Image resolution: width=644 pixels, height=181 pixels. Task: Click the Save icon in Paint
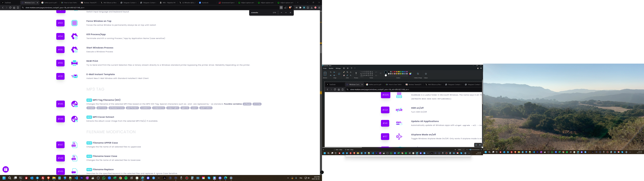point(344,68)
